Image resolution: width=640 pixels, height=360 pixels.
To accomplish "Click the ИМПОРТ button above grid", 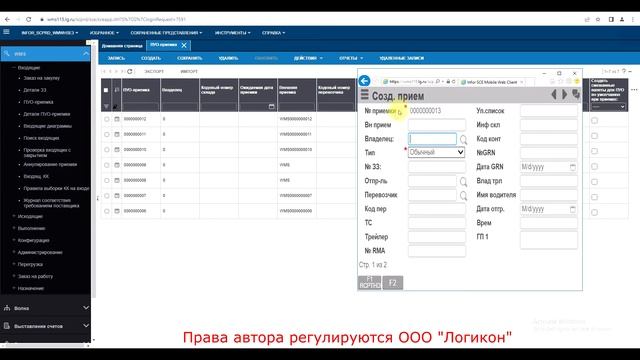I will click(189, 71).
